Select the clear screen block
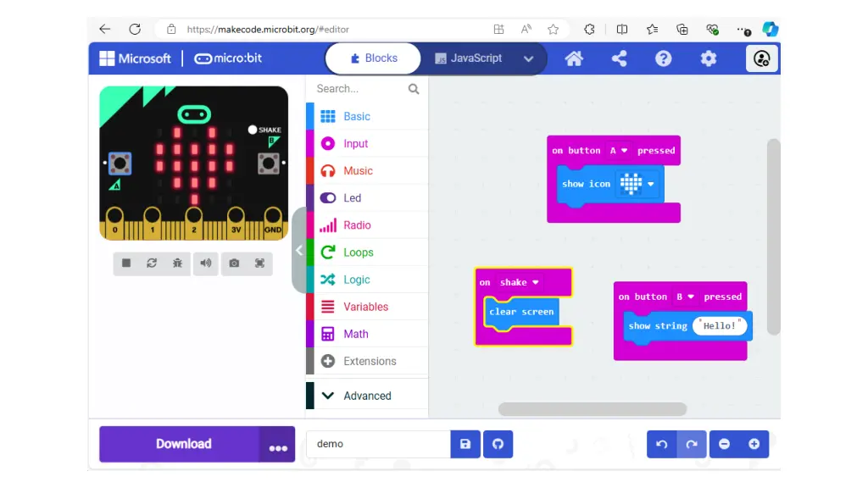The image size is (868, 488). 521,312
